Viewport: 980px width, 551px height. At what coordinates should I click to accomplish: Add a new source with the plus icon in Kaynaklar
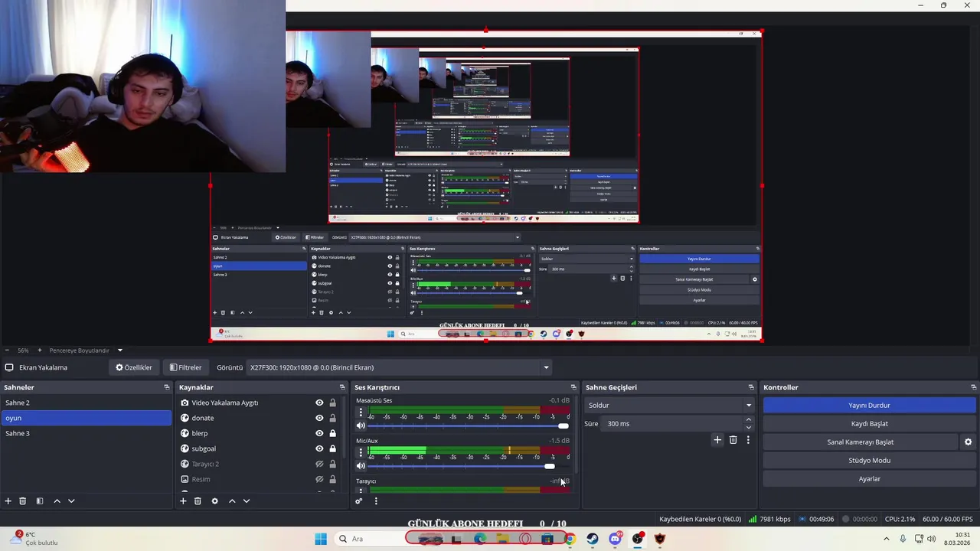183,501
